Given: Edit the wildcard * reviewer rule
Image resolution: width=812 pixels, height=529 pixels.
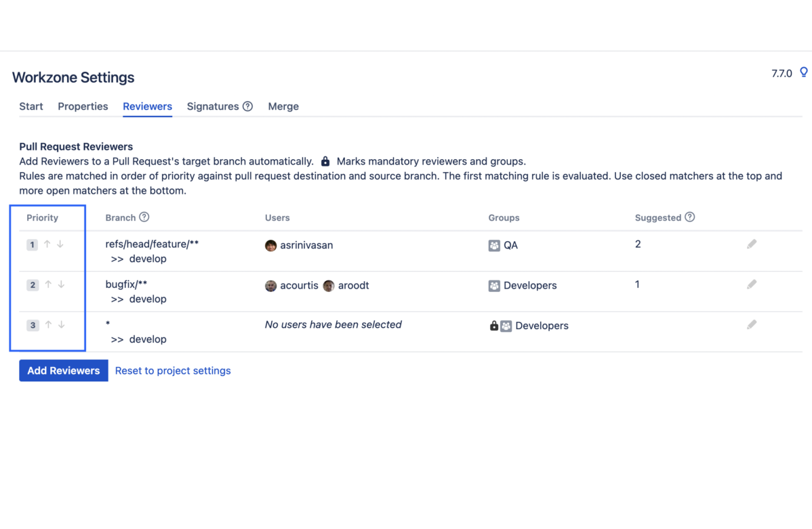Looking at the screenshot, I should [x=752, y=325].
